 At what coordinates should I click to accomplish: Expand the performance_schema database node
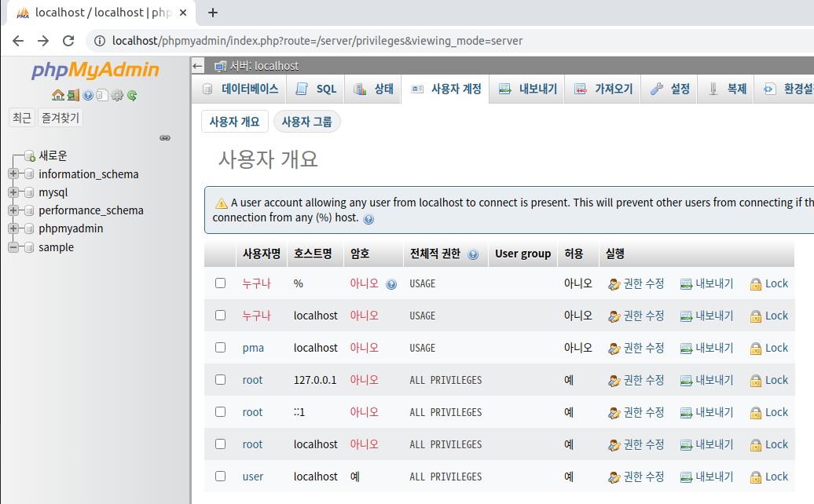[13, 210]
